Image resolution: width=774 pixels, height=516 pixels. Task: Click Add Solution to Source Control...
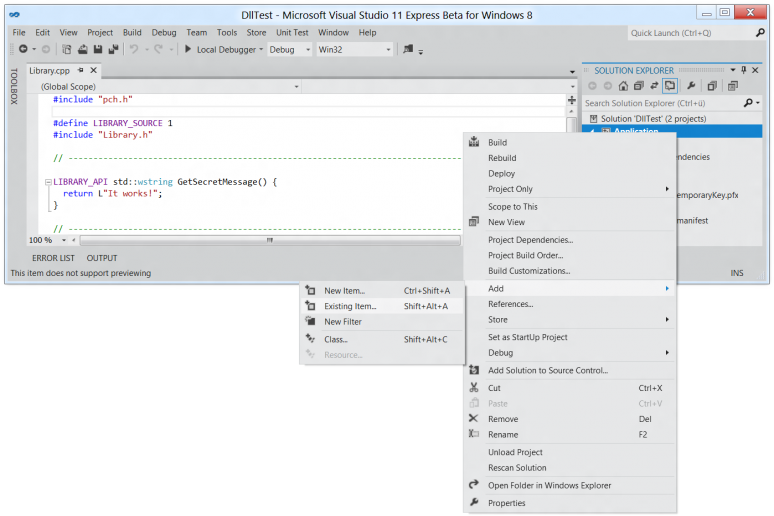570,370
